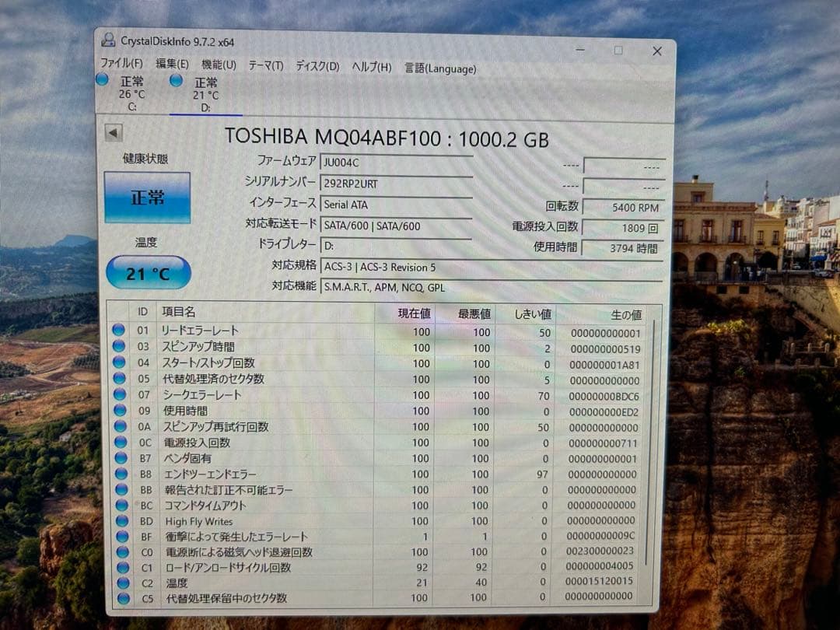Viewport: 840px width, 630px height.
Task: Click the power on hours value 3794 時間
Action: click(x=622, y=249)
